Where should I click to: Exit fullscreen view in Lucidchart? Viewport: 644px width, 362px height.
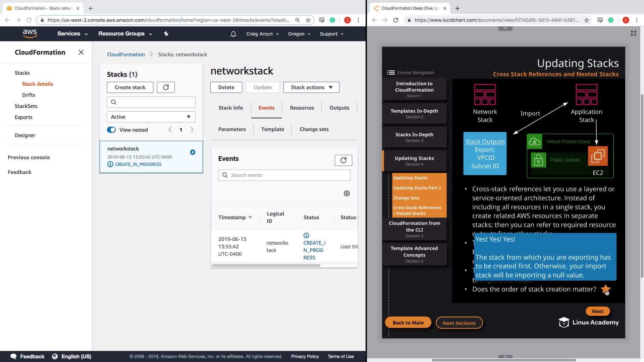633,33
